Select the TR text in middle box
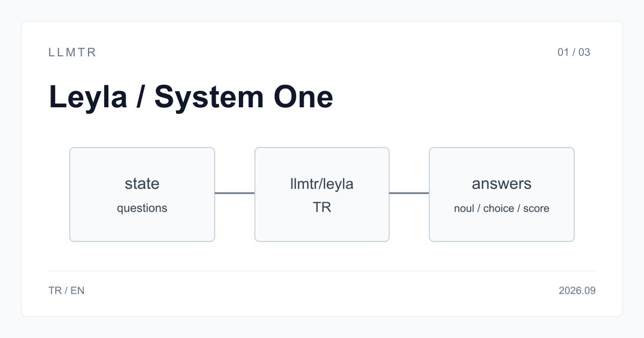 (x=322, y=207)
